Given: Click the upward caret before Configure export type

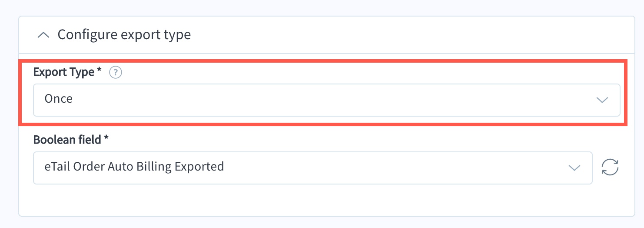Looking at the screenshot, I should [43, 35].
